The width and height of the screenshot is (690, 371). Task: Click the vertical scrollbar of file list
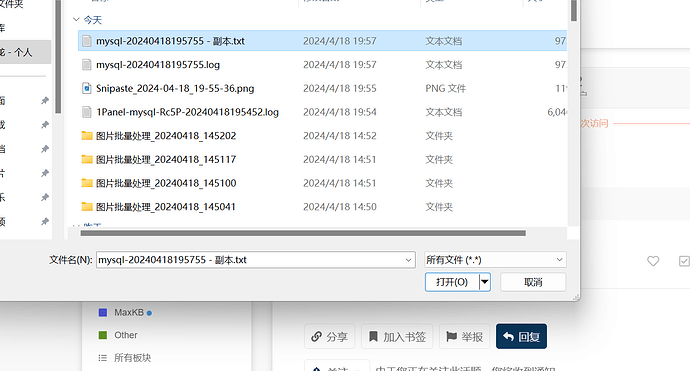pos(574,11)
